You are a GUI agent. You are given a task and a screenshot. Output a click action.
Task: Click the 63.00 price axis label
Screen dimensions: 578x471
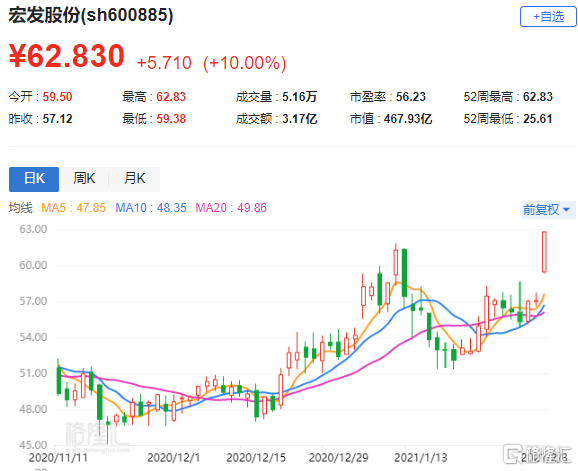click(x=33, y=229)
